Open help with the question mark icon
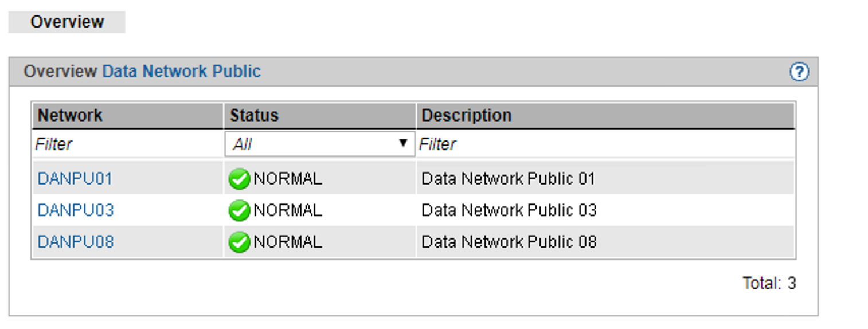 [799, 72]
